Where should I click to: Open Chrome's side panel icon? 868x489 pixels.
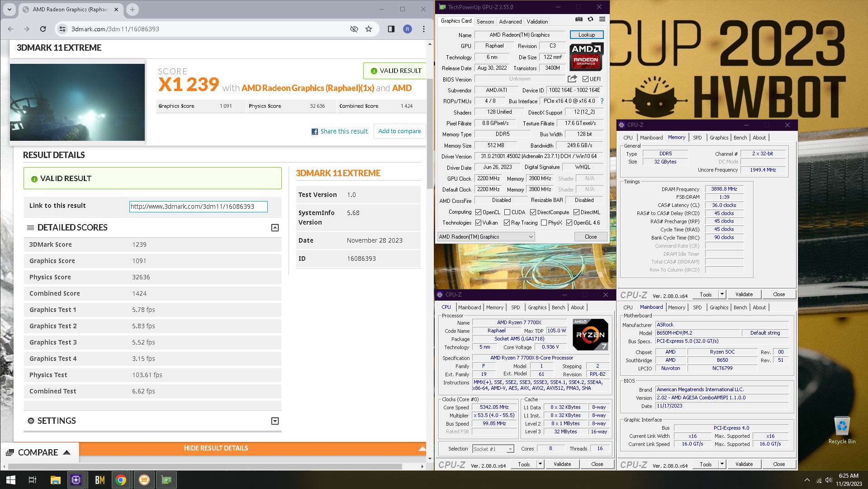(x=391, y=29)
